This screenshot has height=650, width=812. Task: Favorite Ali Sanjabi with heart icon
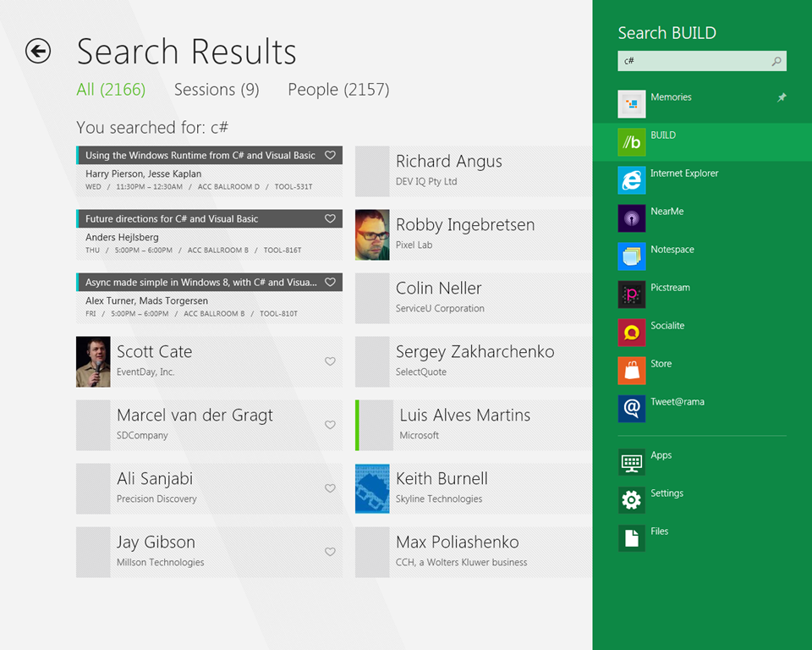pos(330,488)
